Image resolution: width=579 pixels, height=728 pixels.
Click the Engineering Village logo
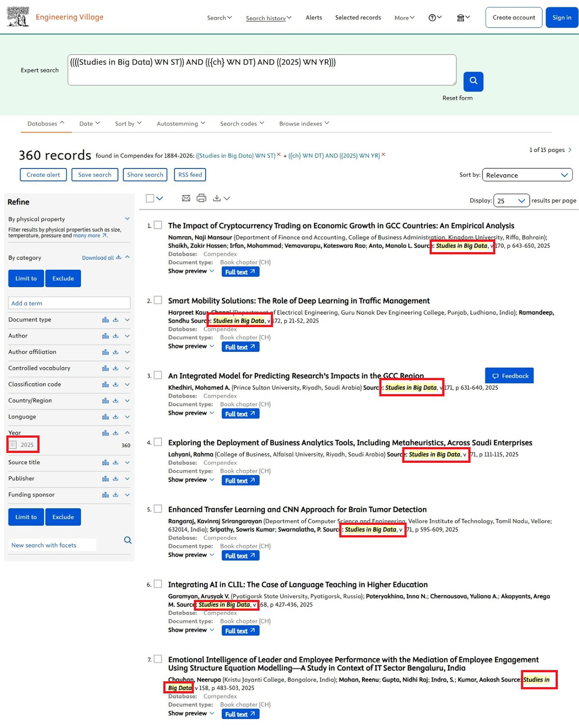(55, 17)
